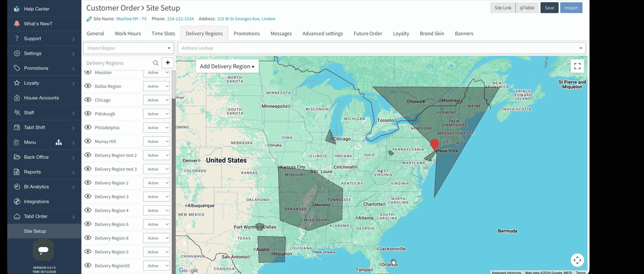This screenshot has width=644, height=274.
Task: Click the Tabit Order cloud icon
Action: tap(17, 216)
